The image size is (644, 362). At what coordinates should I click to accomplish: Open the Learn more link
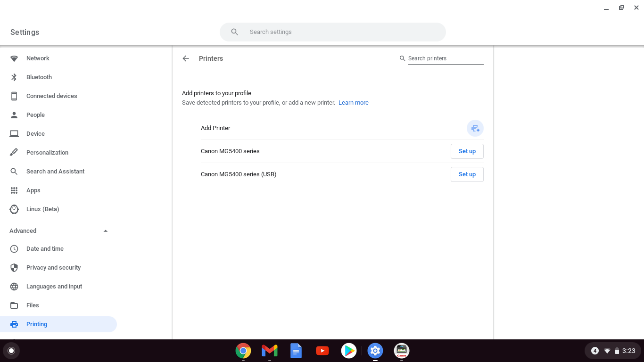353,103
